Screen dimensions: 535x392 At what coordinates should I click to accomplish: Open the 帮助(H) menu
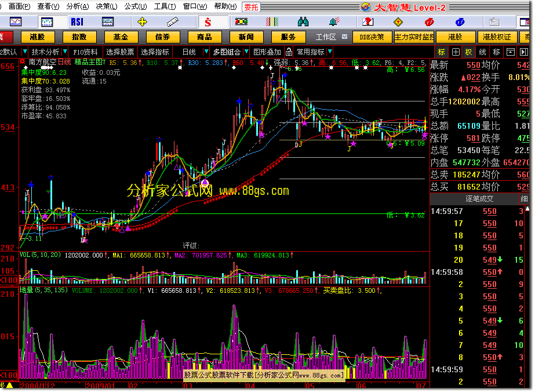[x=225, y=6]
